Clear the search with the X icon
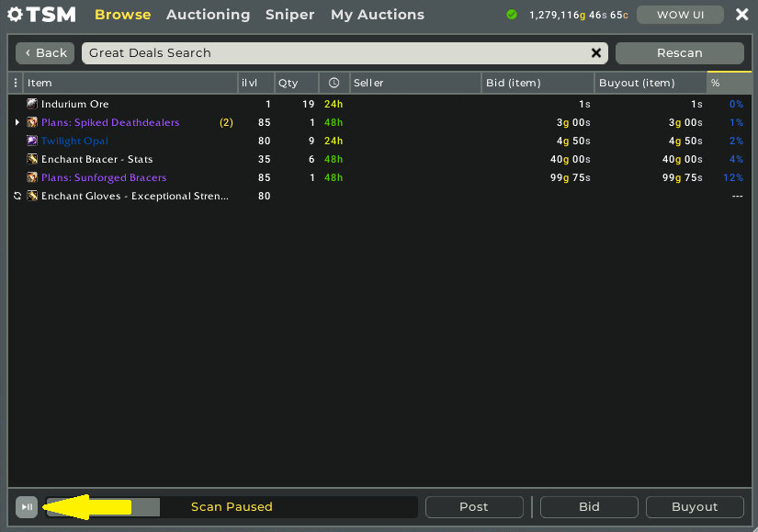Viewport: 758px width, 532px height. click(596, 53)
